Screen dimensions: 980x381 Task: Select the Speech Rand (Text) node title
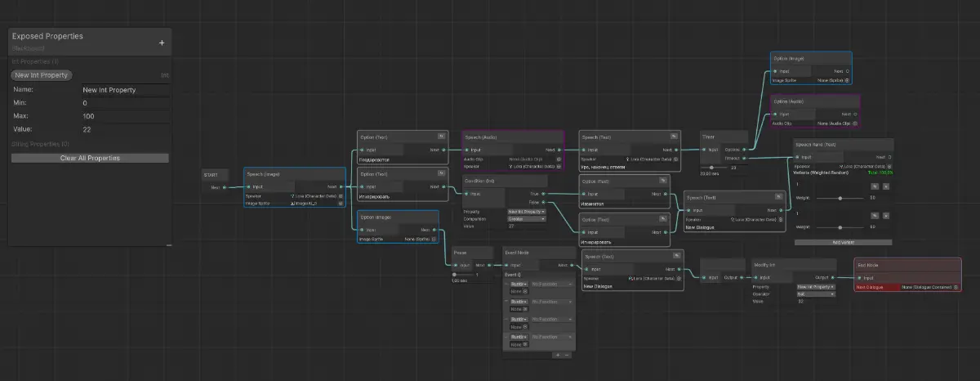843,145
